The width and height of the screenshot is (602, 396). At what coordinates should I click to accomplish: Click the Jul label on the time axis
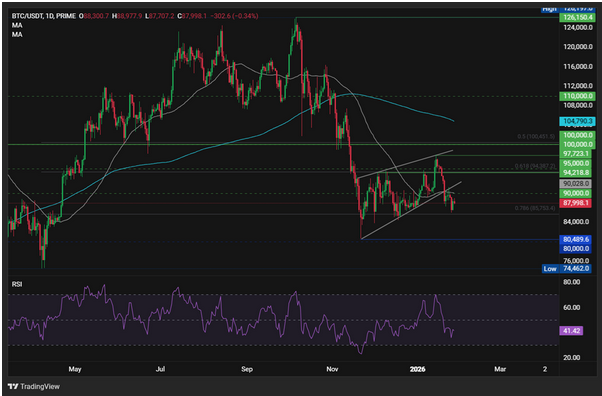(x=160, y=369)
